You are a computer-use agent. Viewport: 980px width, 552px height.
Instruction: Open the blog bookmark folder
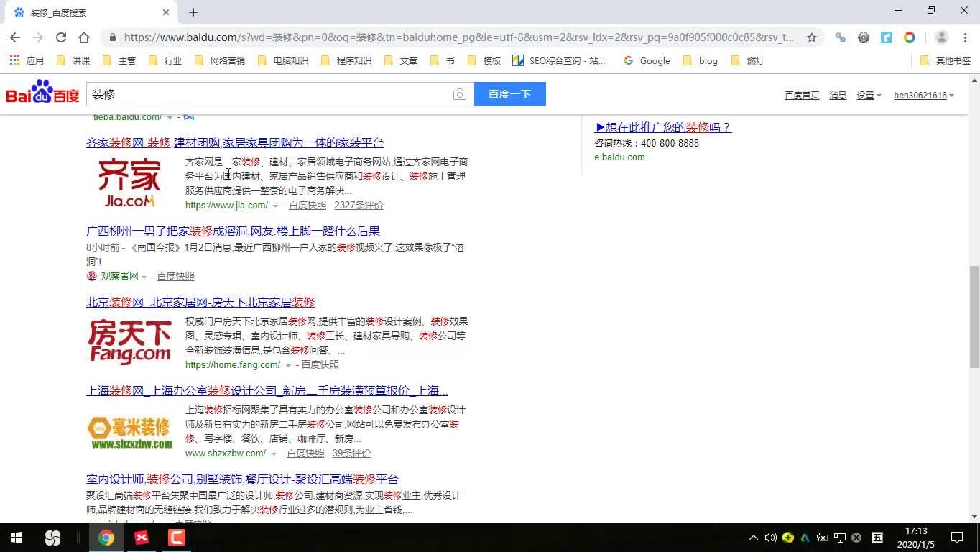click(700, 60)
